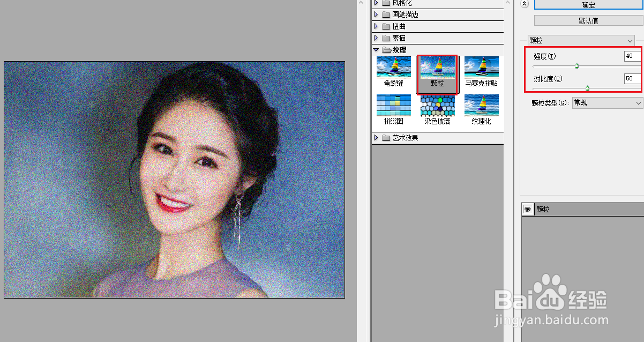This screenshot has height=342, width=644.
Task: Click the 艺术效果 folder icon
Action: (x=386, y=138)
